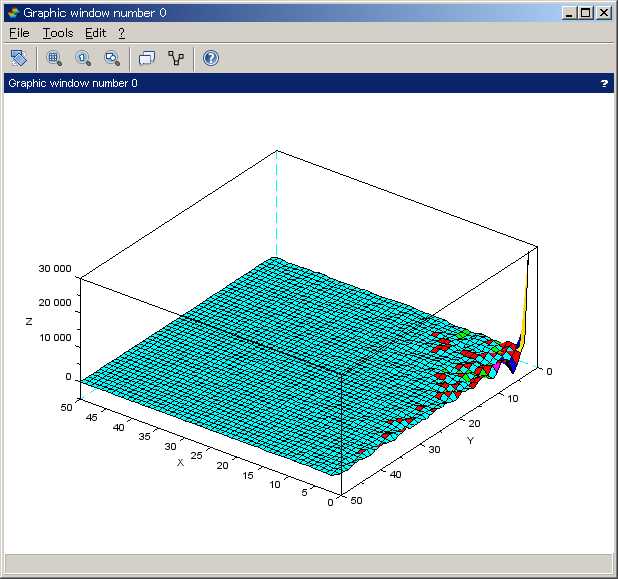
Task: Open the Figure properties window icon
Action: click(x=147, y=58)
